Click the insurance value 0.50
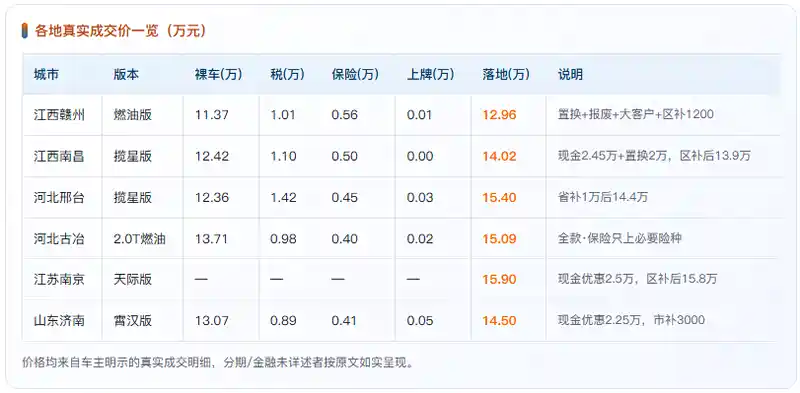Viewport: 800px width, 393px height. coord(344,156)
